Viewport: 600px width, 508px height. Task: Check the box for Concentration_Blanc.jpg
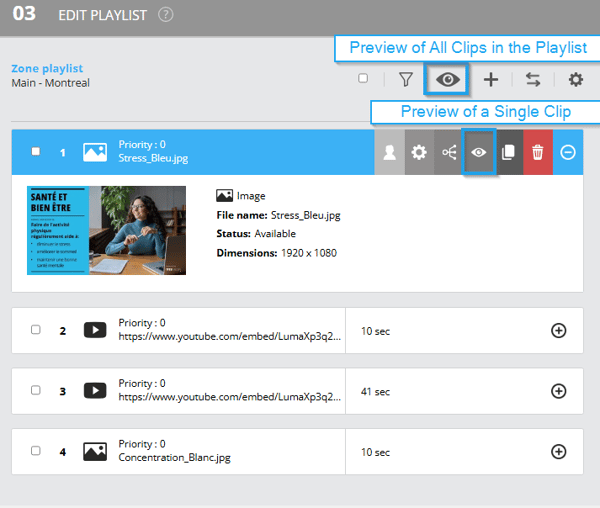click(x=36, y=451)
